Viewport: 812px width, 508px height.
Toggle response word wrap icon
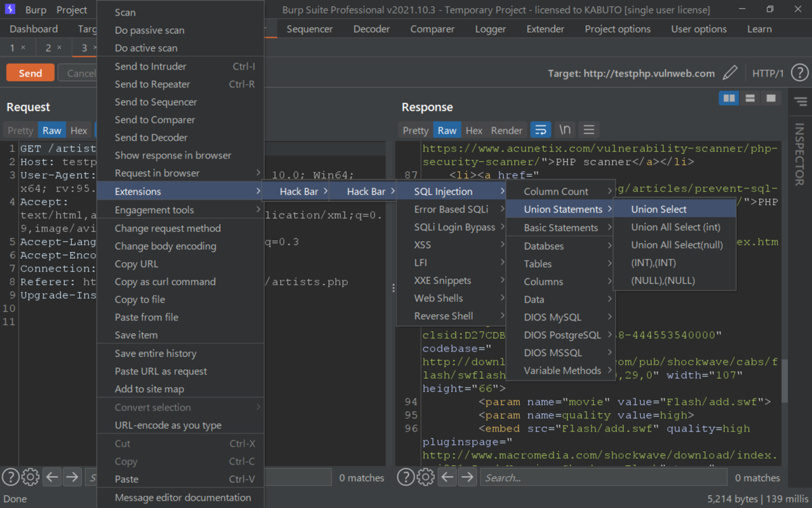tap(540, 130)
